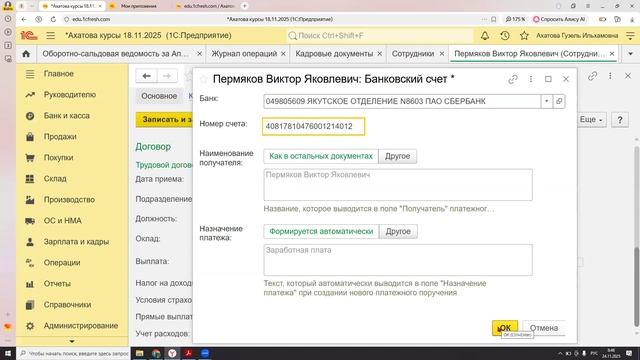Image resolution: width=640 pixels, height=360 pixels.
Task: Copy link to bank account dialog
Action: click(513, 79)
